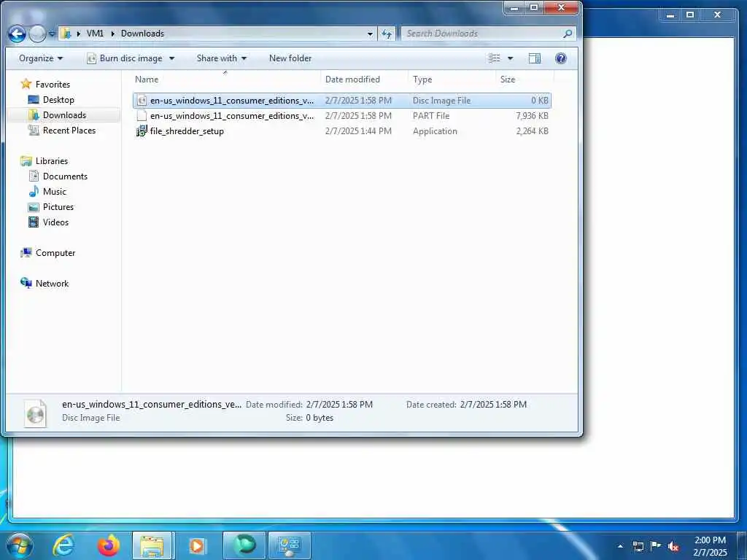Expand the arrow between VM1 and Downloads
Screen dimensions: 747x560
[x=113, y=34]
